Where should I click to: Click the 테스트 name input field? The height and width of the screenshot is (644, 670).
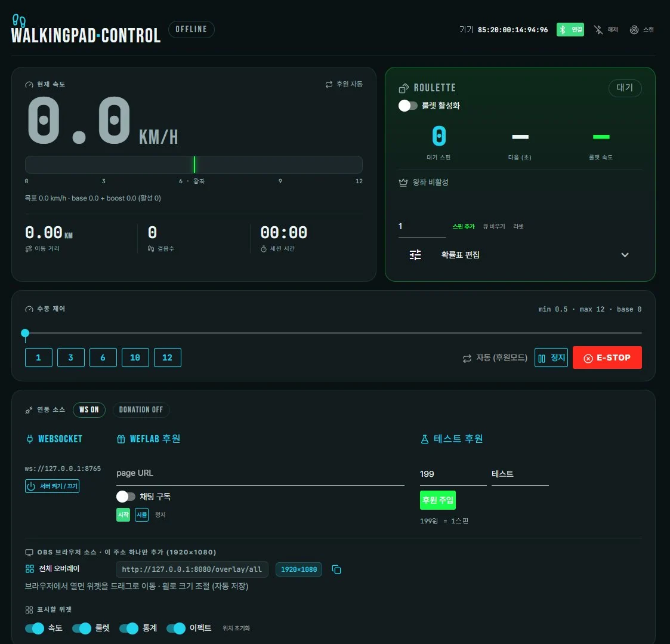click(x=520, y=474)
